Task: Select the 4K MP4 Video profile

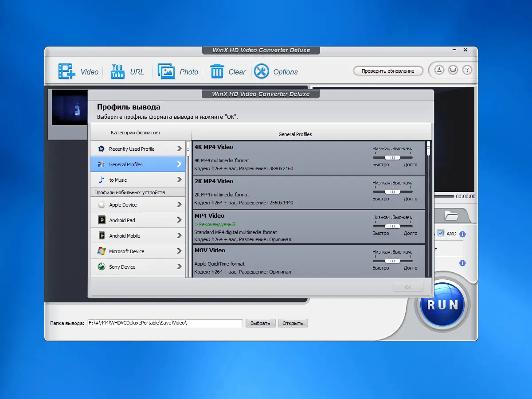Action: pos(309,158)
